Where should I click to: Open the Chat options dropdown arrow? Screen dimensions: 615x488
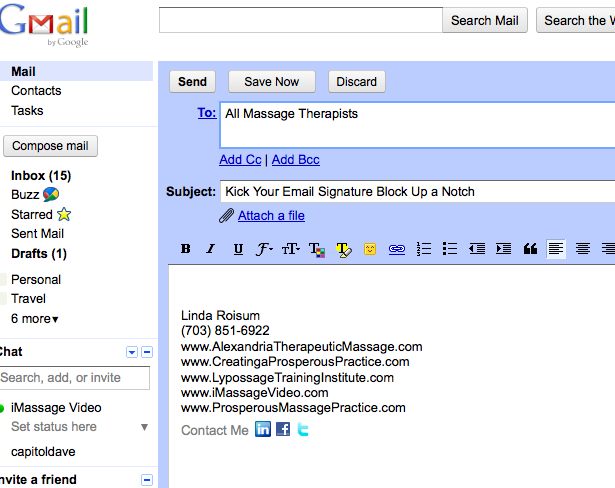click(x=132, y=352)
